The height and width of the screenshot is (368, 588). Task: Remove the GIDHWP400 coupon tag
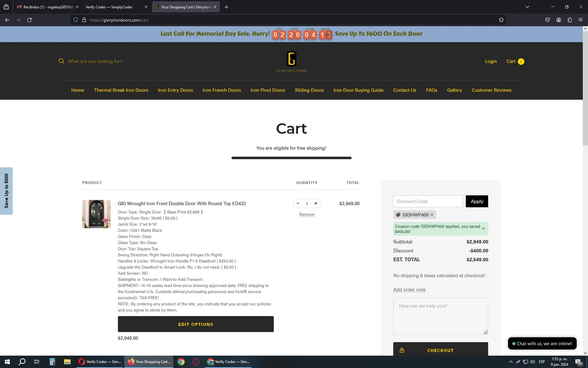click(x=432, y=215)
